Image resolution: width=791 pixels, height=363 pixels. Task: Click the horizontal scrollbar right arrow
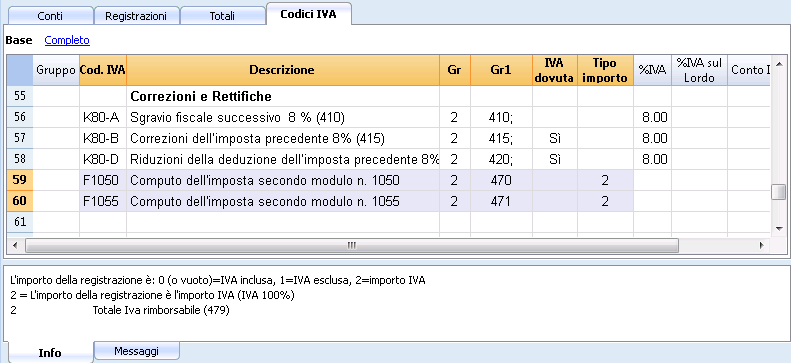(762, 246)
